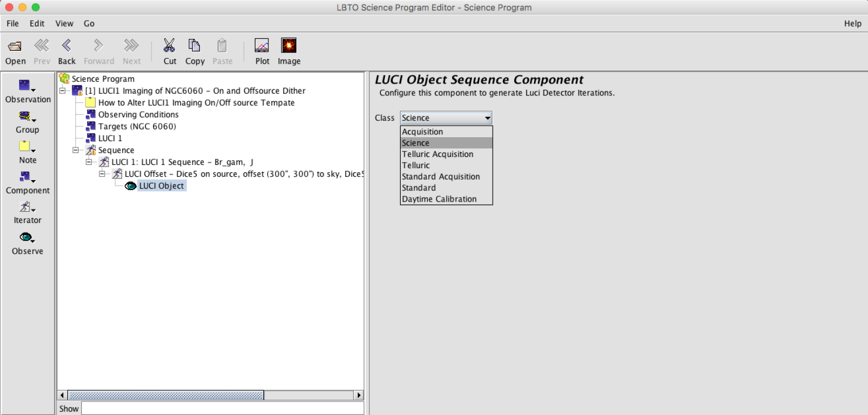Click the Sequence node icon
Viewport: 868px width, 415px height.
point(90,150)
